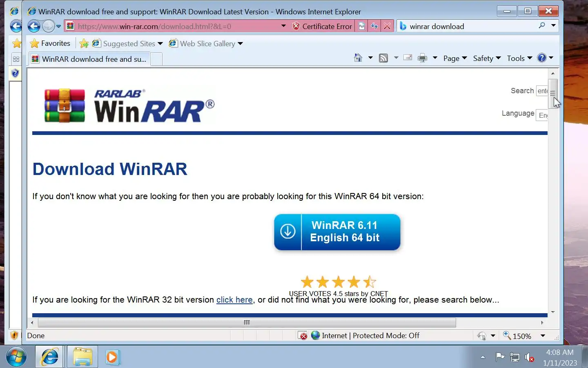Click the vertical scrollbar down arrow
The image size is (588, 368).
click(x=553, y=312)
